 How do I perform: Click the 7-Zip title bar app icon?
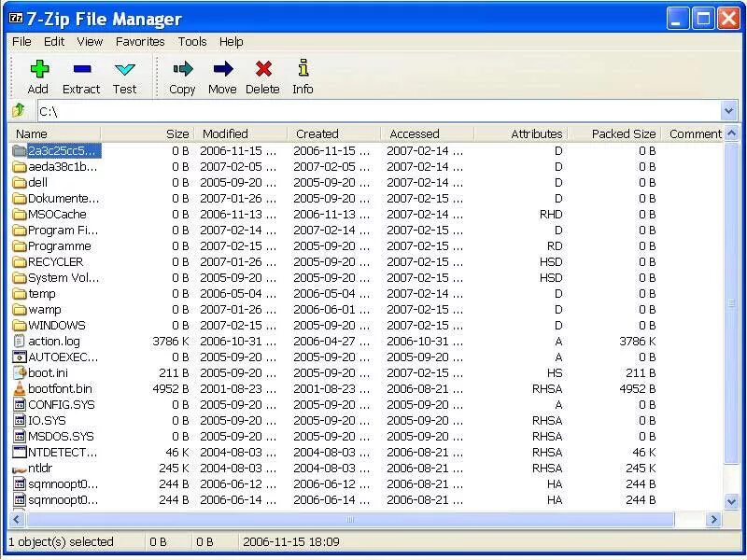(16, 18)
